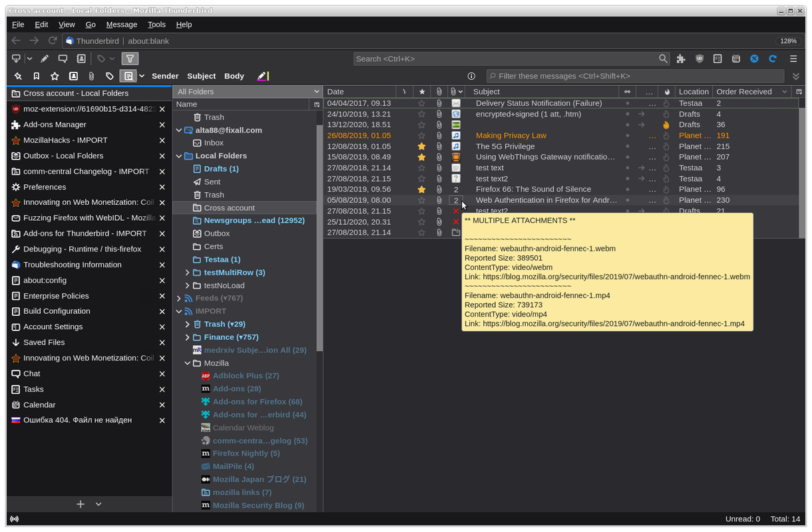Click the new tab plus button in the tab sidebar
The width and height of the screenshot is (812, 532).
pos(81,504)
